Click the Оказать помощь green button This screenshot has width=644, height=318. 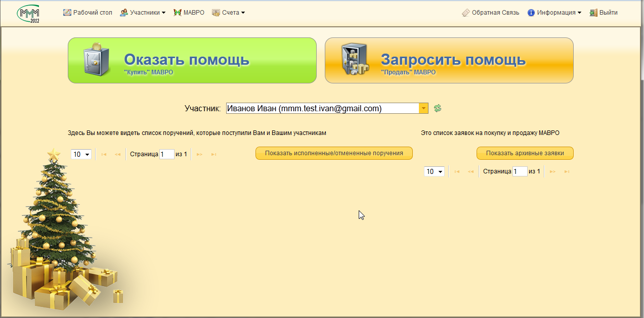click(192, 60)
